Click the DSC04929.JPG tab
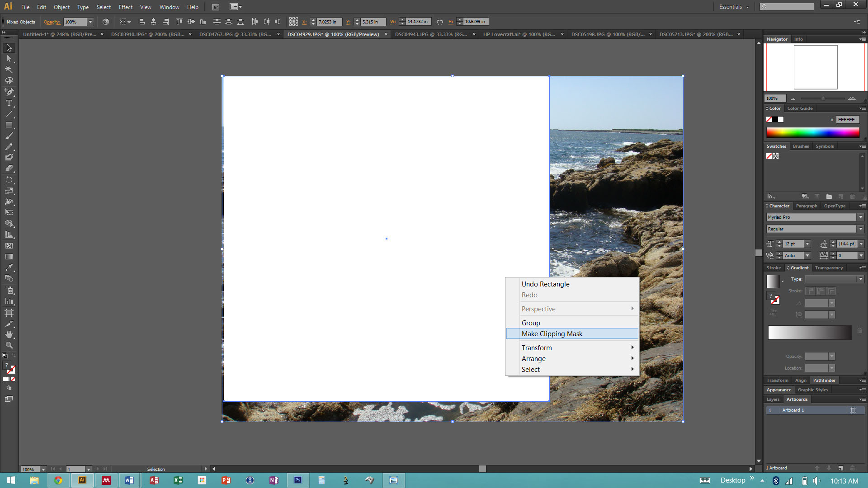This screenshot has width=868, height=488. coord(333,34)
